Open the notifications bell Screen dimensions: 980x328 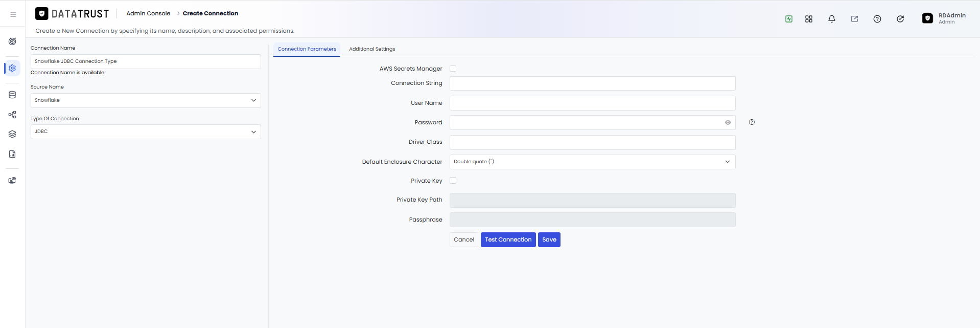coord(832,19)
